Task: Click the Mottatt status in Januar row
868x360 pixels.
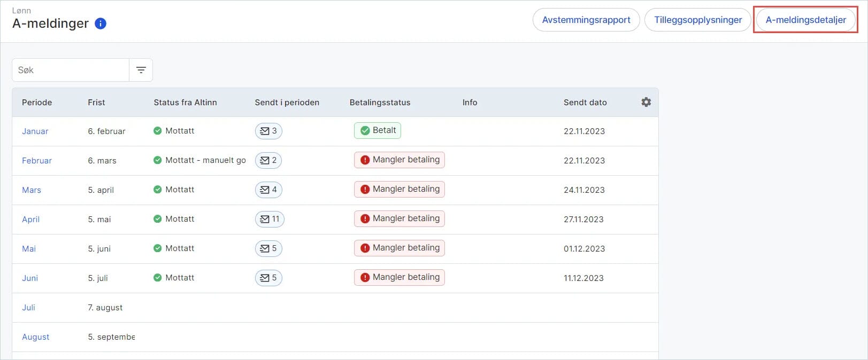Action: click(174, 131)
